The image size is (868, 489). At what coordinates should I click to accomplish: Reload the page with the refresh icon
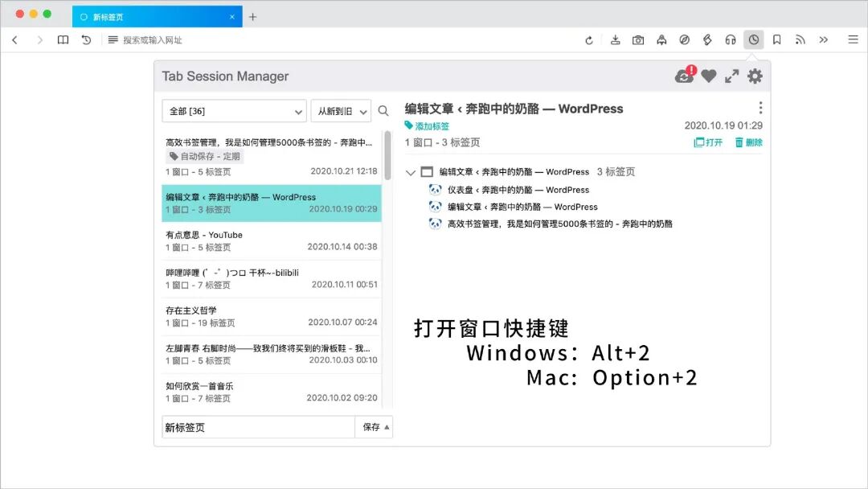589,40
